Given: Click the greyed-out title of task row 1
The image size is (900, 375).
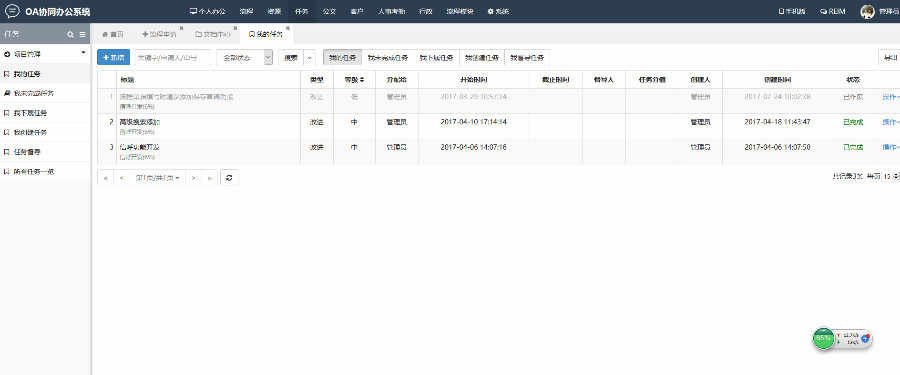Looking at the screenshot, I should [176, 97].
